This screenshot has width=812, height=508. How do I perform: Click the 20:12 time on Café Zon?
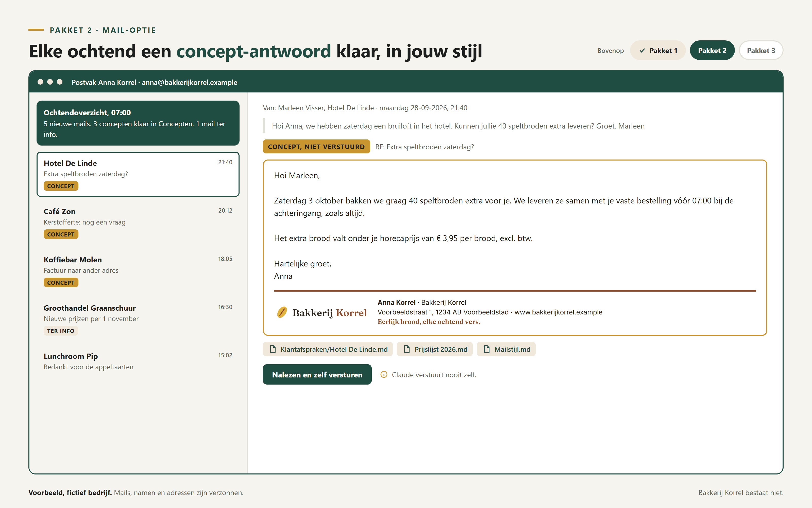(225, 211)
